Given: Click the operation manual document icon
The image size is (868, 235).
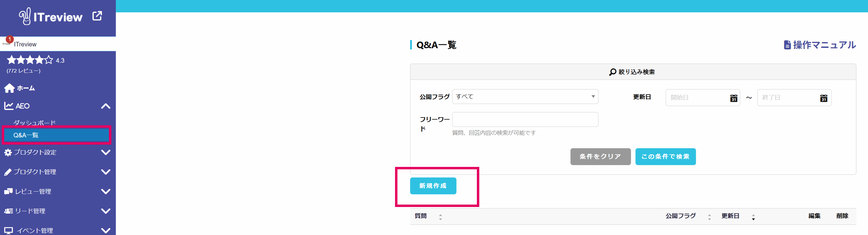Looking at the screenshot, I should (787, 45).
